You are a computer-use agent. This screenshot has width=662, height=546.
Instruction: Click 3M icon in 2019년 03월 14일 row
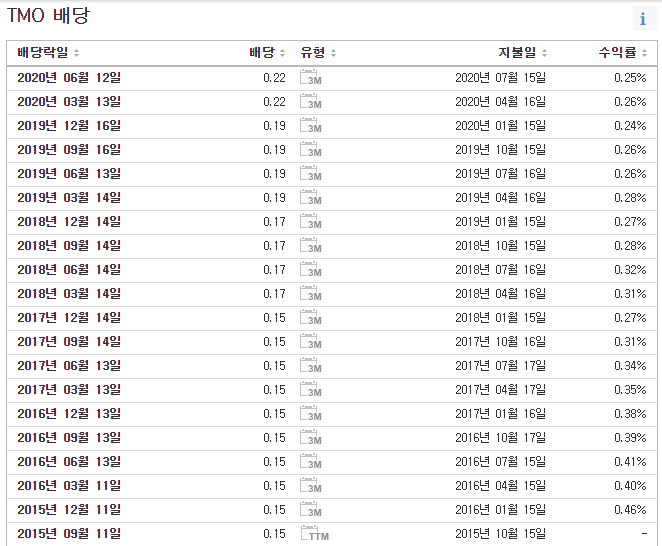click(311, 198)
